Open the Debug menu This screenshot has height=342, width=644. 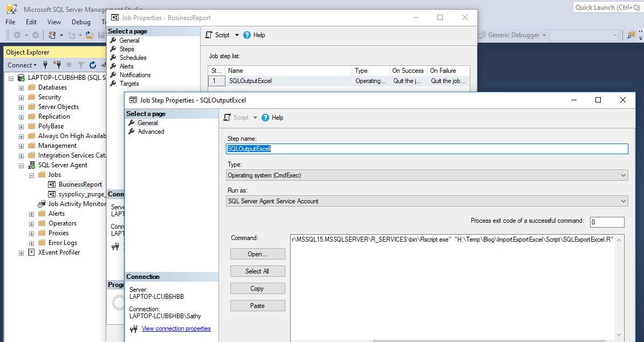[x=81, y=22]
